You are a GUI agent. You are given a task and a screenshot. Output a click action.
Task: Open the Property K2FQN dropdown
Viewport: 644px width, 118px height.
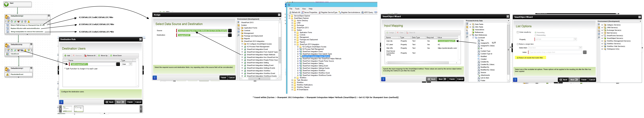click(x=575, y=39)
